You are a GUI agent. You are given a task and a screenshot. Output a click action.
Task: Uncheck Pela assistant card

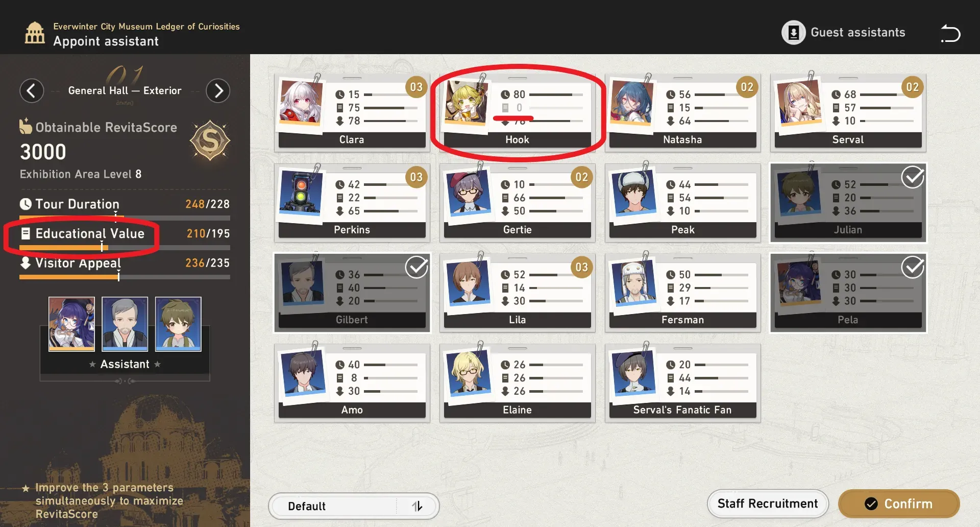pyautogui.click(x=848, y=293)
